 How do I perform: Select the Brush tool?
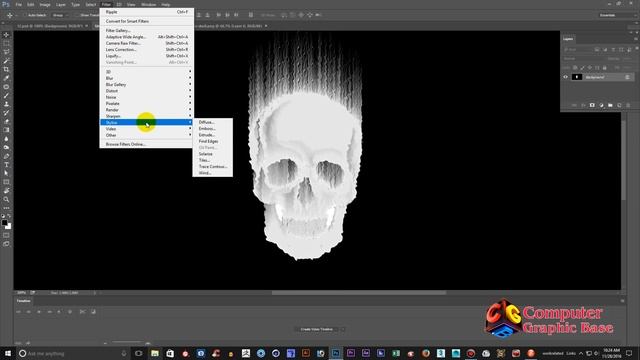click(6, 96)
